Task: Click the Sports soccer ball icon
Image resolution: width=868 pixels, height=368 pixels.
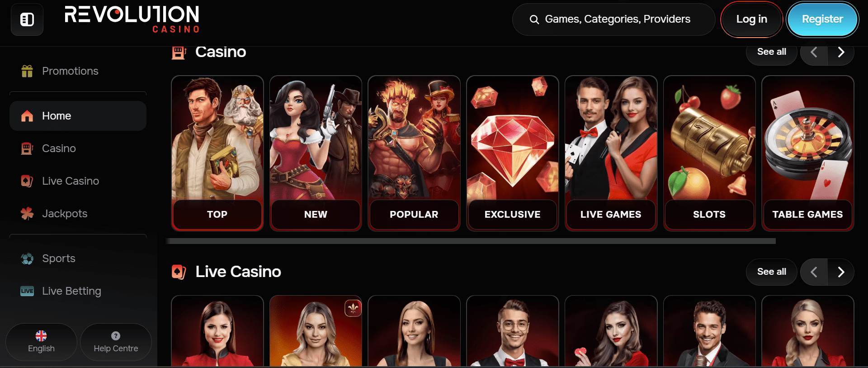Action: click(27, 258)
